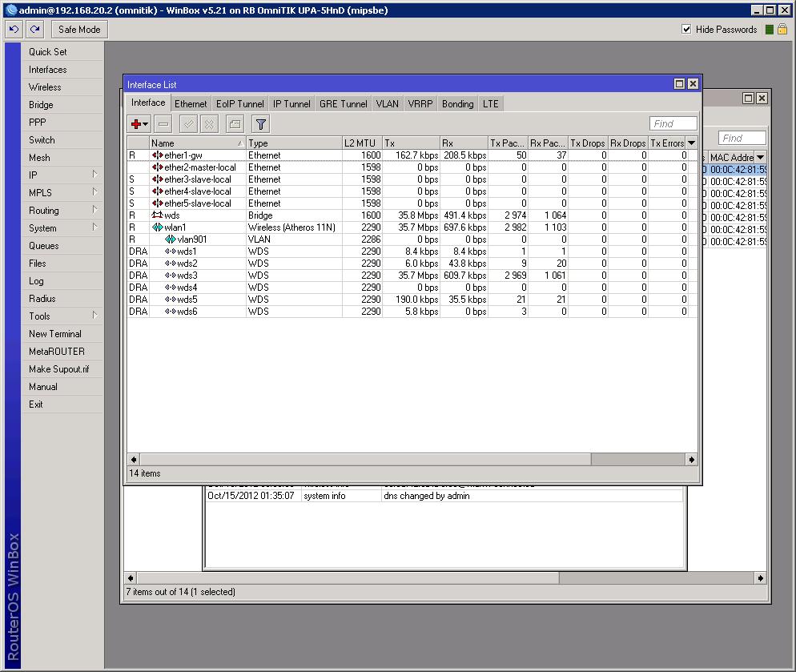
Task: Expand the IP submenu in sidebar
Action: pos(62,175)
